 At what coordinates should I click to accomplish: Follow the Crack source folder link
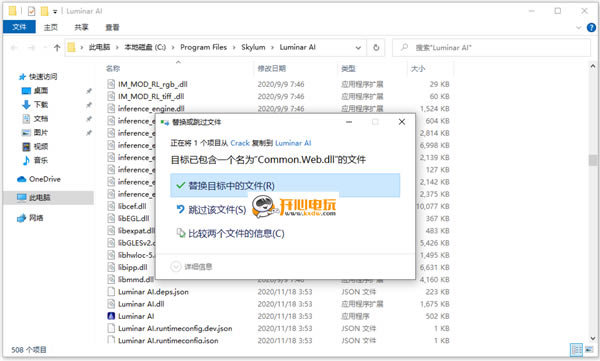click(x=240, y=143)
